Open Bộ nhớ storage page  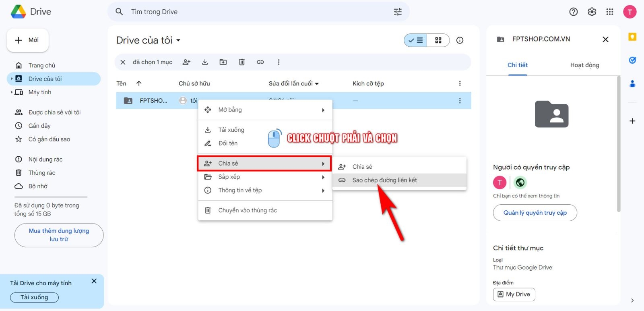click(54, 186)
